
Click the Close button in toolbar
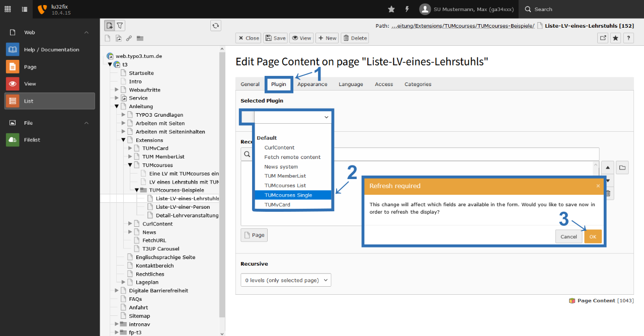coord(249,38)
